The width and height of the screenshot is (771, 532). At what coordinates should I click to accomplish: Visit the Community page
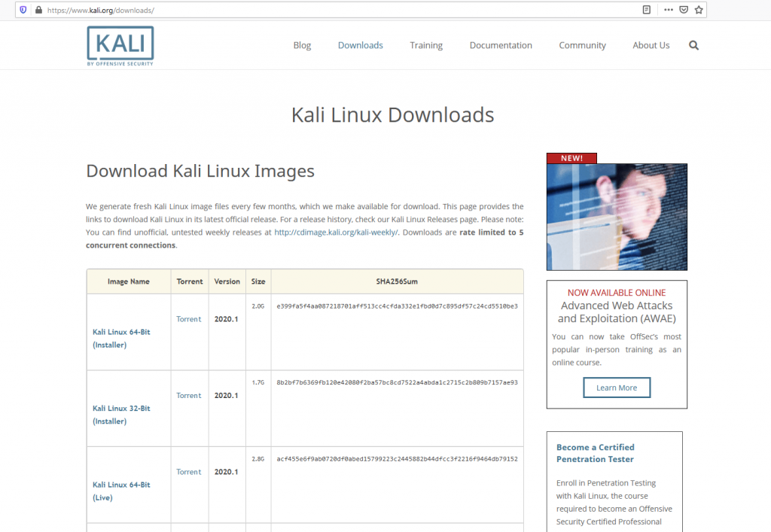(x=582, y=45)
